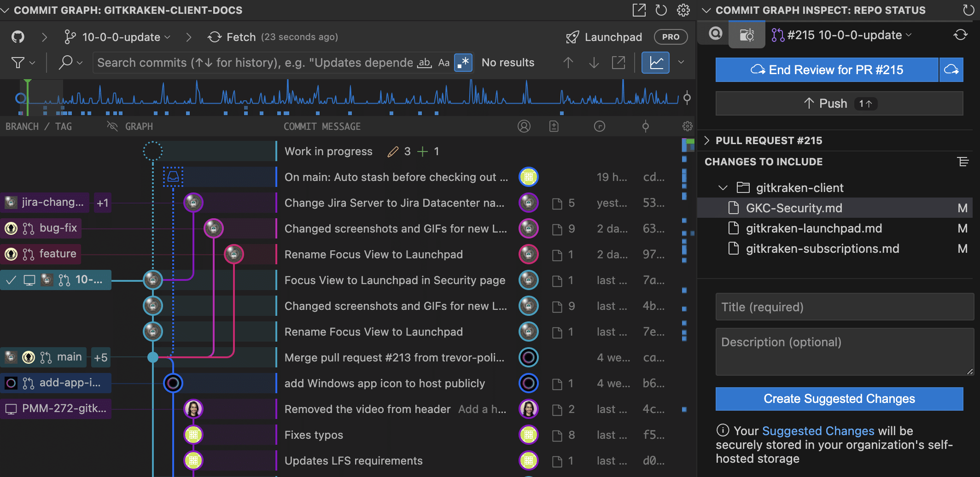Screen dimensions: 980x477
Task: Collapse the Commit Graph Inspect panel header
Action: 706,10
